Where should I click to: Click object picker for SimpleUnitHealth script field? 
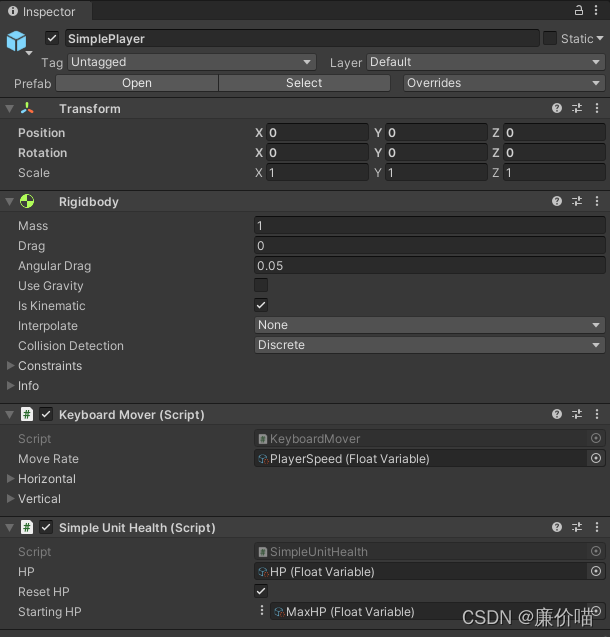tap(595, 551)
